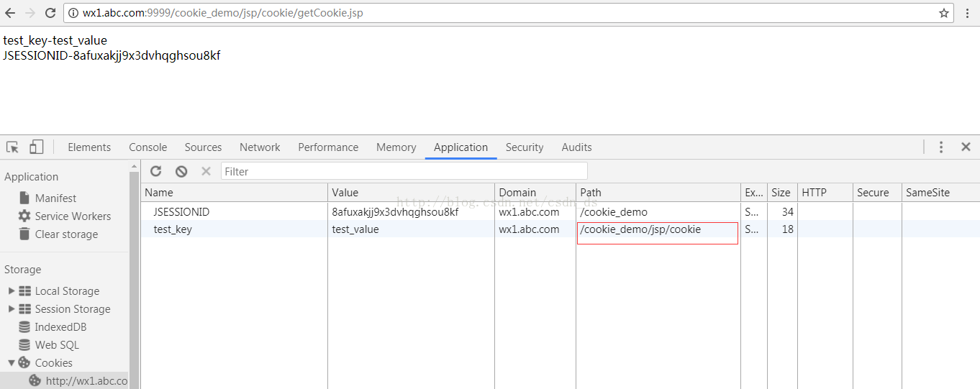This screenshot has width=980, height=389.
Task: Activate the inspect element picker icon
Action: click(12, 147)
